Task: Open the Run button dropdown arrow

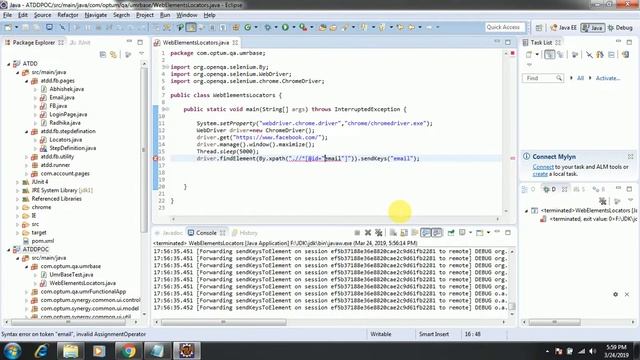Action: (x=293, y=27)
